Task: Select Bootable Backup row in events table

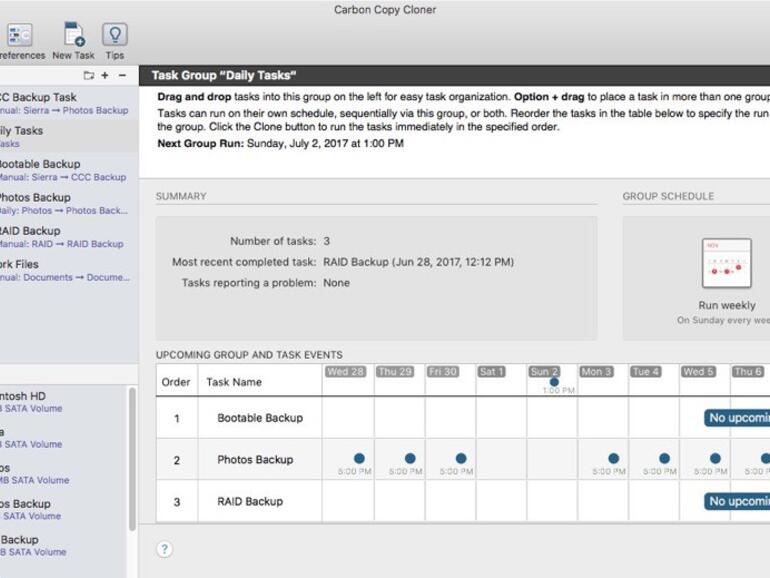Action: tap(463, 418)
